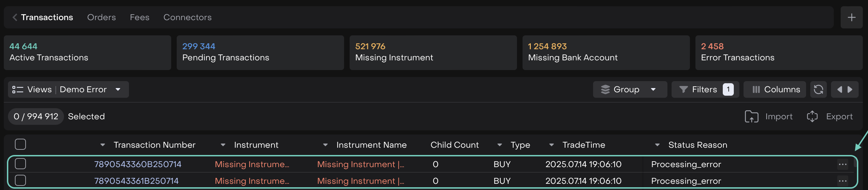Check the box for transaction 7890543360B250714

[20, 164]
